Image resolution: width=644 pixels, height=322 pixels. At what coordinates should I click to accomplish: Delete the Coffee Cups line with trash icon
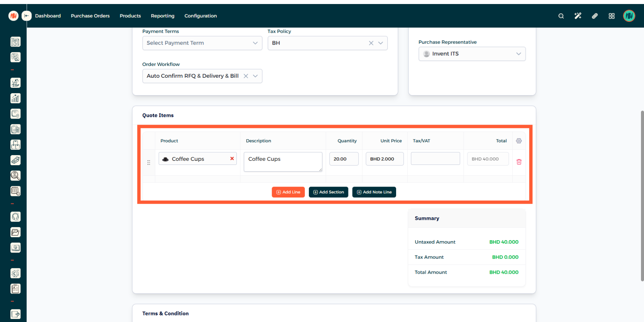point(519,162)
